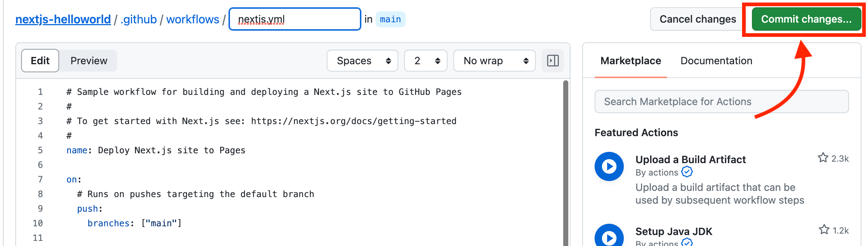Click the verified badge next to actions publisher

[x=687, y=172]
